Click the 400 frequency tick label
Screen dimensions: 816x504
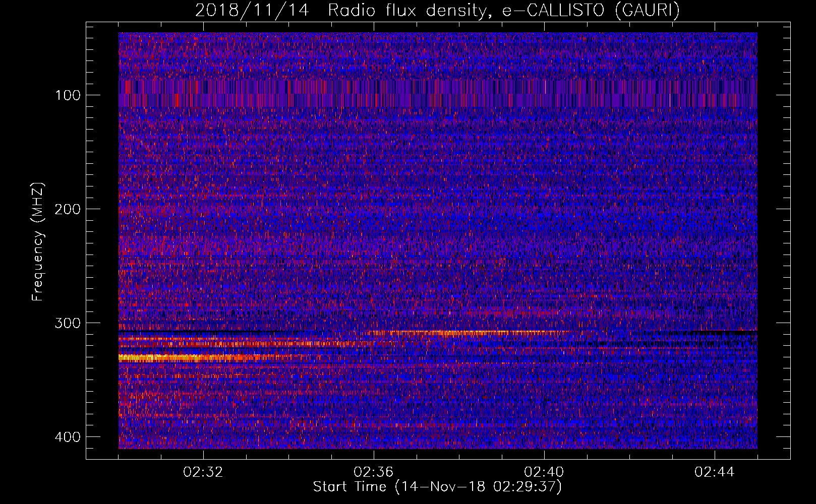(67, 437)
